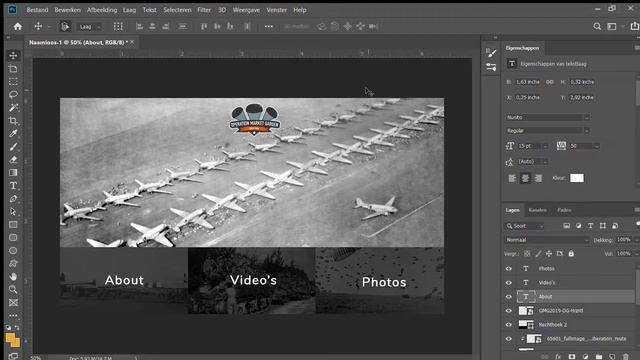Select the Rectangle shape tool
640x360 pixels.
(13, 224)
